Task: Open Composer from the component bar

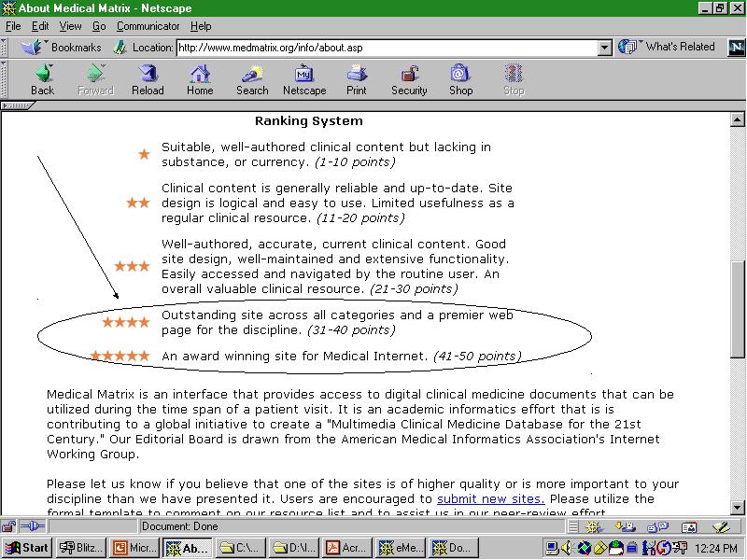Action: tap(721, 526)
